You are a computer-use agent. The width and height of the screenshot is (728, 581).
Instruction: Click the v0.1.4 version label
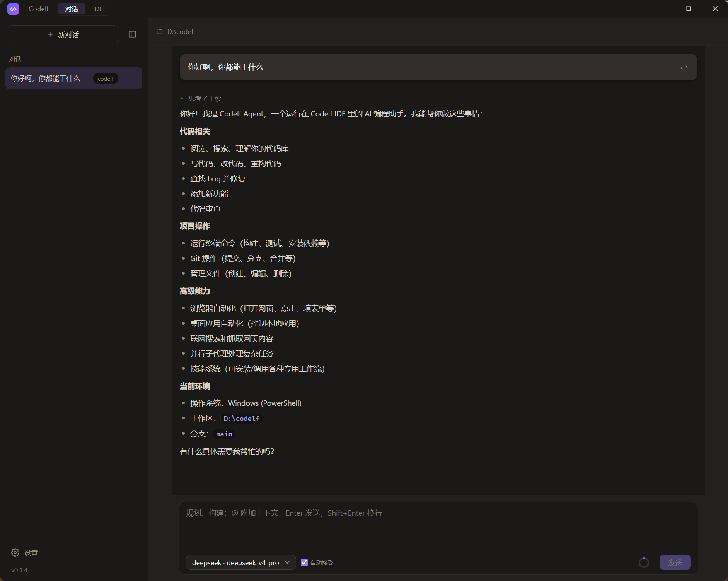pyautogui.click(x=19, y=570)
